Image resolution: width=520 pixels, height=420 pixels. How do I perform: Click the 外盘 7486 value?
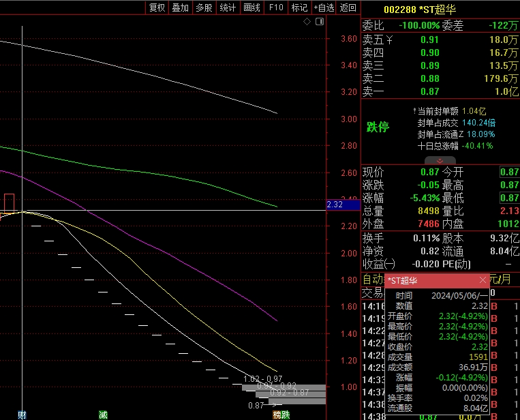pos(429,224)
